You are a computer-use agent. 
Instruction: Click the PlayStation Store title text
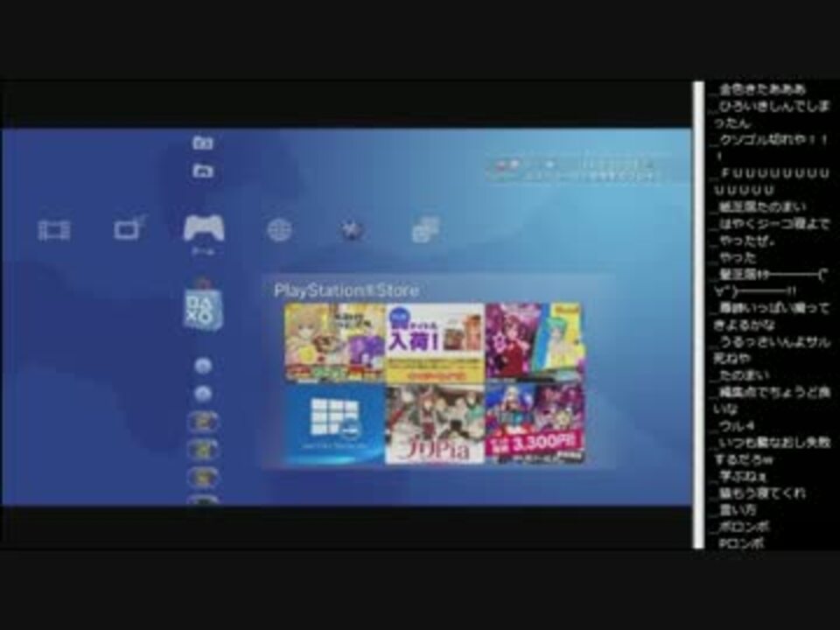click(x=346, y=290)
